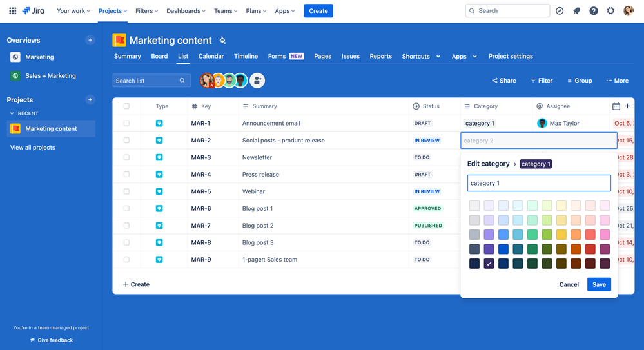Open the app switcher grid icon

click(13, 11)
